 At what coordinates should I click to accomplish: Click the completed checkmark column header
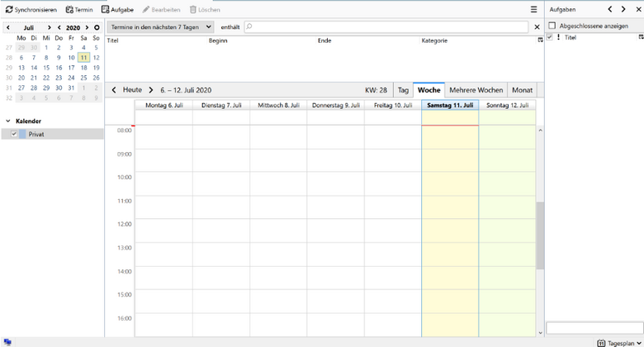click(550, 37)
